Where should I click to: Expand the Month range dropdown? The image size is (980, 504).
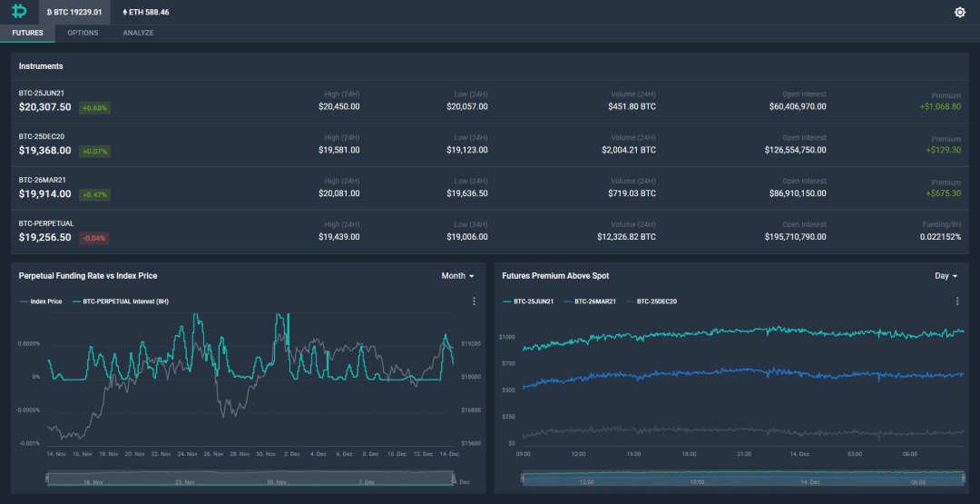point(457,276)
